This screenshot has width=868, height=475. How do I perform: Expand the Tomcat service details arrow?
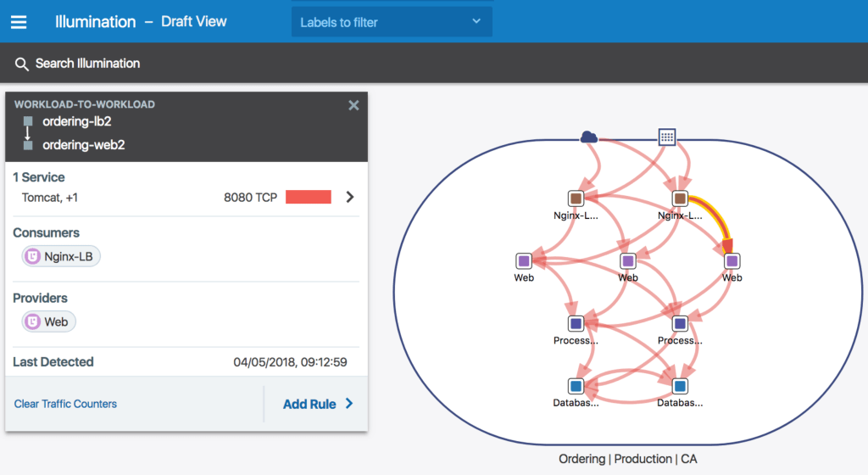pos(349,198)
